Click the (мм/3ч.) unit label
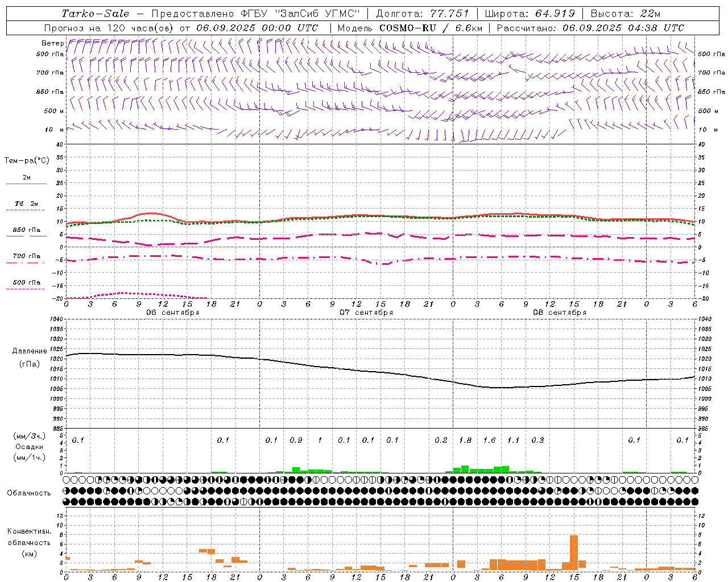The width and height of the screenshot is (728, 582). point(29,436)
